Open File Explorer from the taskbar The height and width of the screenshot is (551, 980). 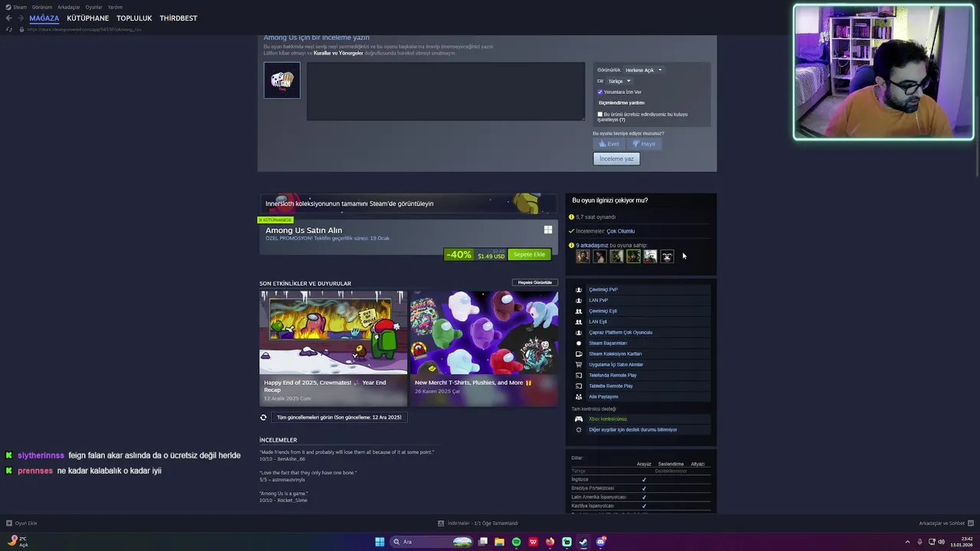coord(499,542)
